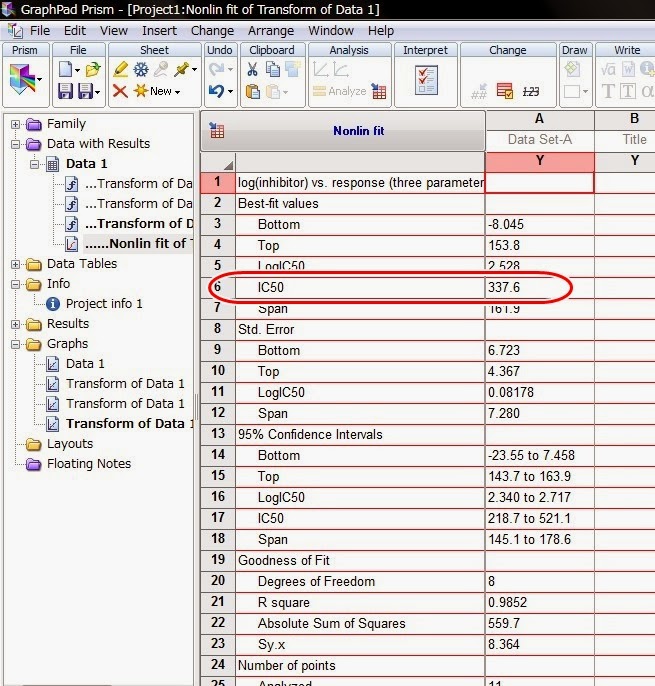Open the File menu
Image resolution: width=655 pixels, height=686 pixels.
40,31
